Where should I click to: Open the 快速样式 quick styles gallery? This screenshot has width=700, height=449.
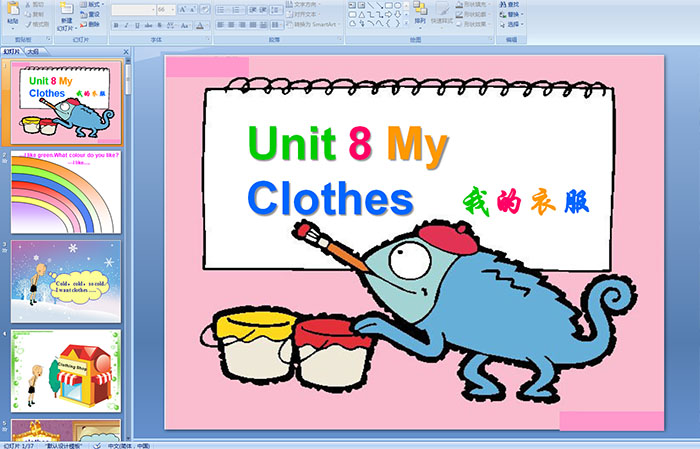(442, 13)
